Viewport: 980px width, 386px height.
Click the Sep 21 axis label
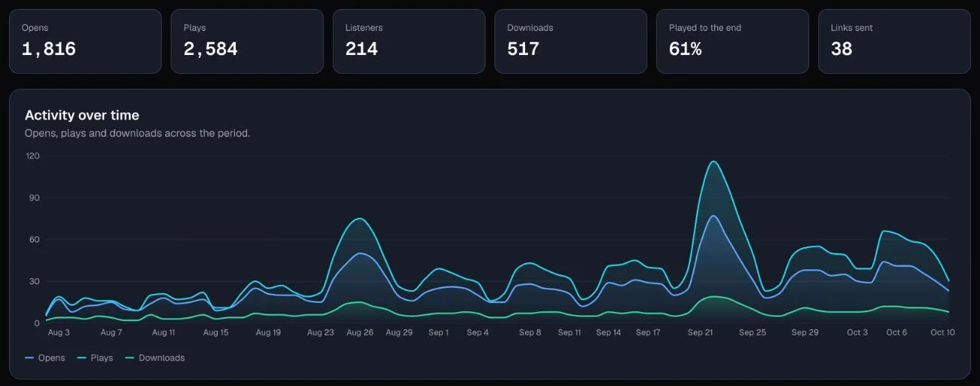tap(700, 332)
